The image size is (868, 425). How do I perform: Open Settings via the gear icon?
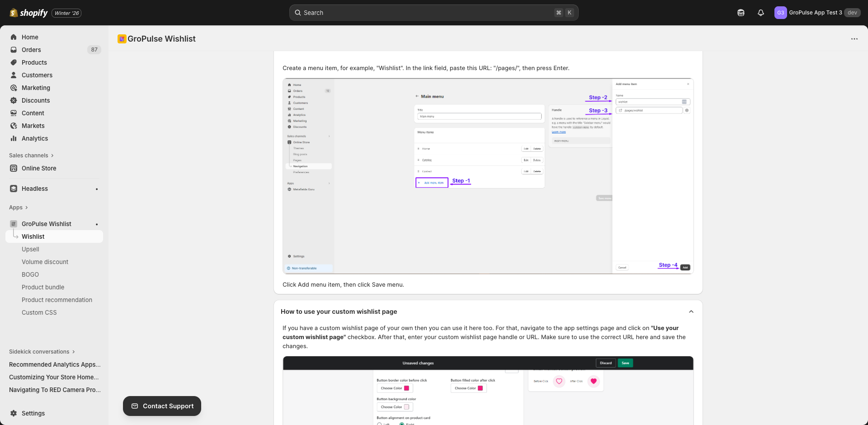pos(14,413)
